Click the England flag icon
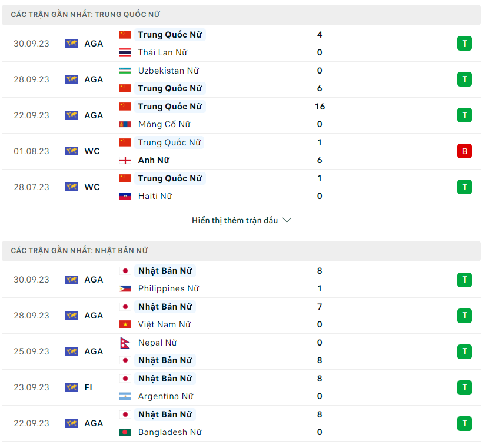Image resolution: width=482 pixels, height=448 pixels. [x=125, y=160]
